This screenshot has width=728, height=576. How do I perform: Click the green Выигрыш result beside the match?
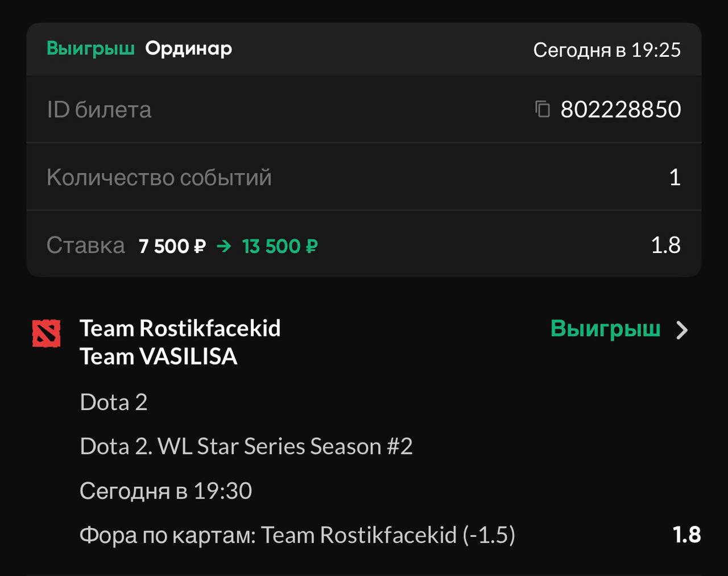click(605, 329)
